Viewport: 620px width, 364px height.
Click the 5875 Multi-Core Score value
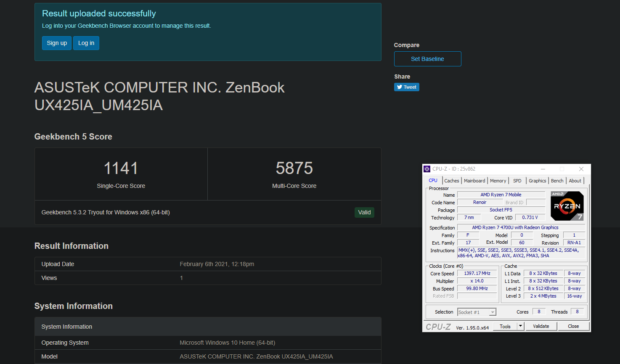(294, 168)
